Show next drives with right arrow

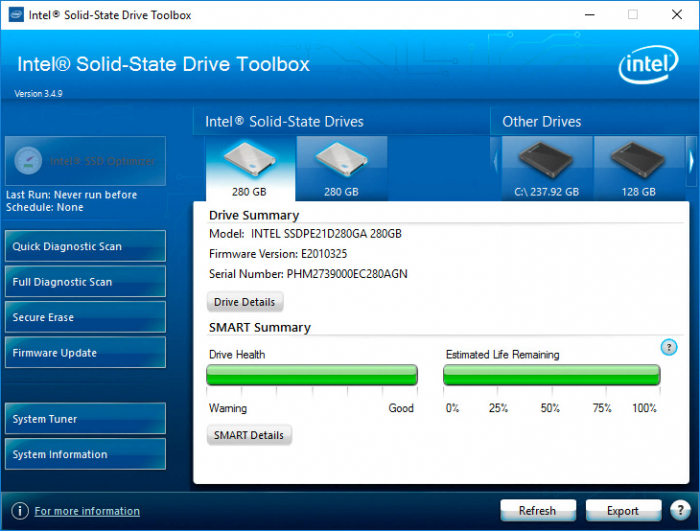pos(691,162)
